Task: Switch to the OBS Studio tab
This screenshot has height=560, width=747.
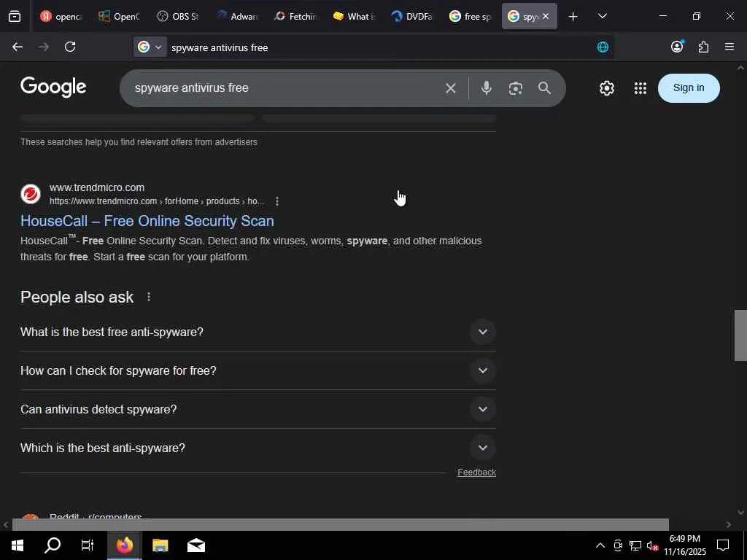Action: pos(178,16)
